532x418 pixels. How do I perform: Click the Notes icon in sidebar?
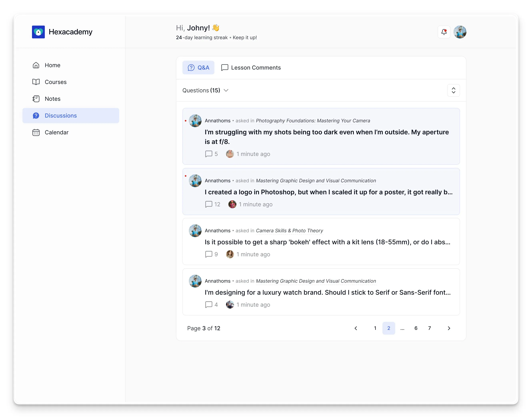(36, 99)
